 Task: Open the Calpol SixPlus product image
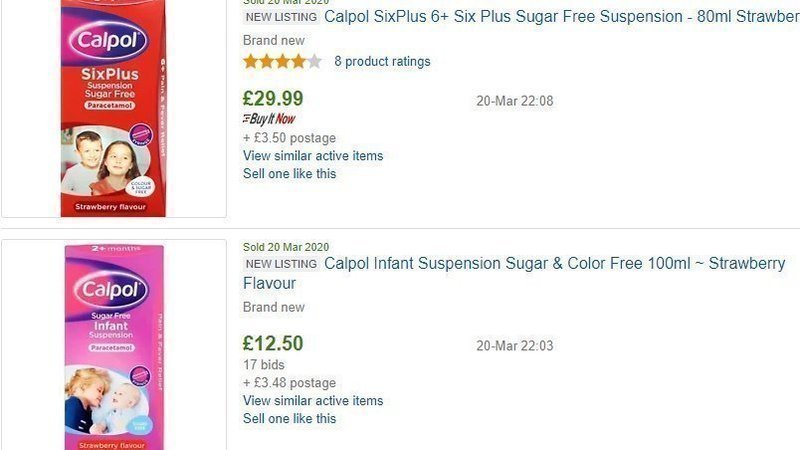(113, 108)
